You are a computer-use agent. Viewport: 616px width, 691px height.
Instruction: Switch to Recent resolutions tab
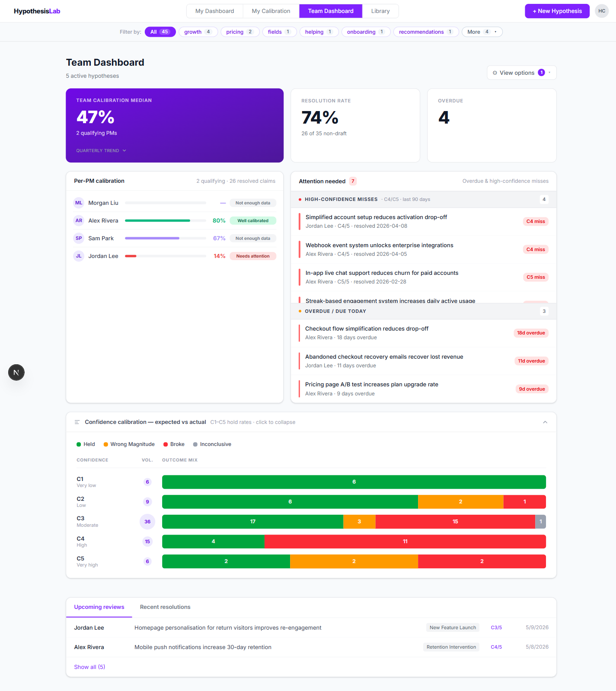coord(165,607)
